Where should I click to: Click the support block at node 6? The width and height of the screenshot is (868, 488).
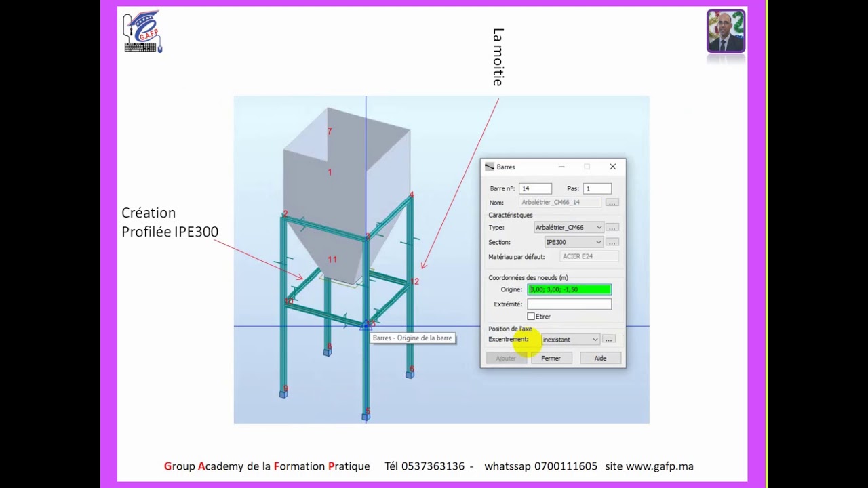click(x=410, y=375)
